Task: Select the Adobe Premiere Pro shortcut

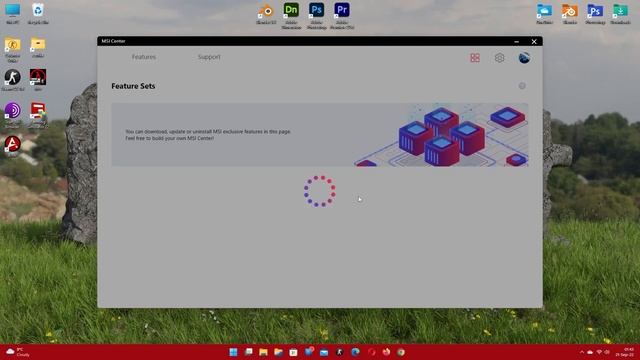Action: [x=342, y=16]
